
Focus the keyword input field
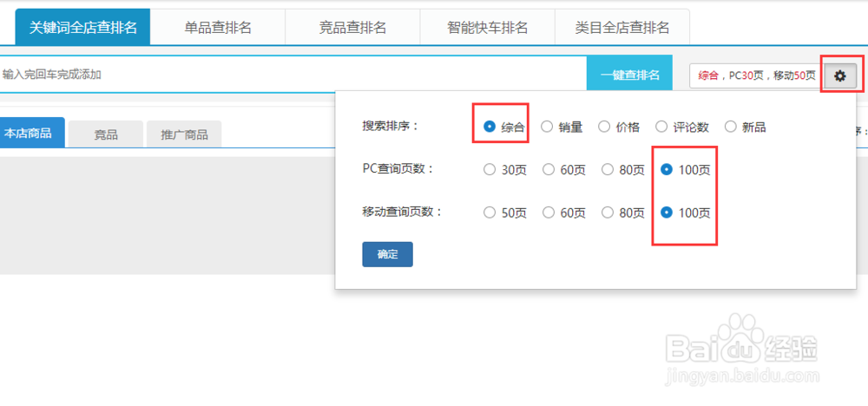coord(293,74)
